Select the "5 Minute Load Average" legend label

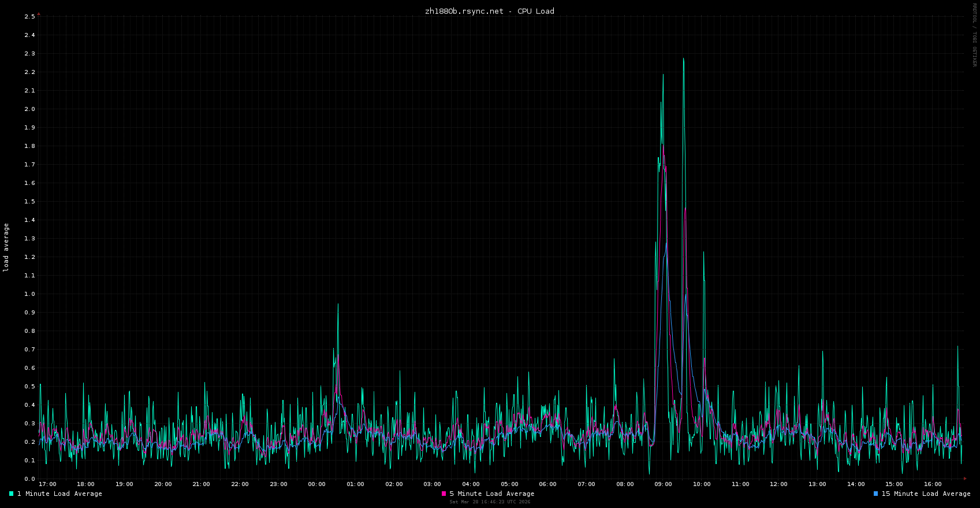[491, 494]
